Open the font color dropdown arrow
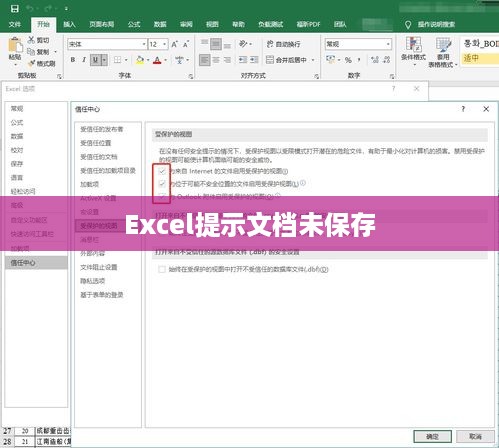The image size is (499, 448). tap(166, 60)
